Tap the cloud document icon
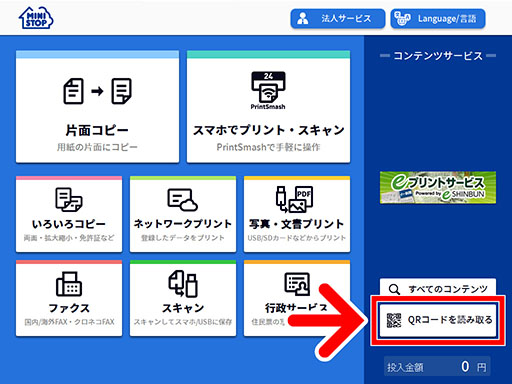512x384 pixels. coord(182,200)
